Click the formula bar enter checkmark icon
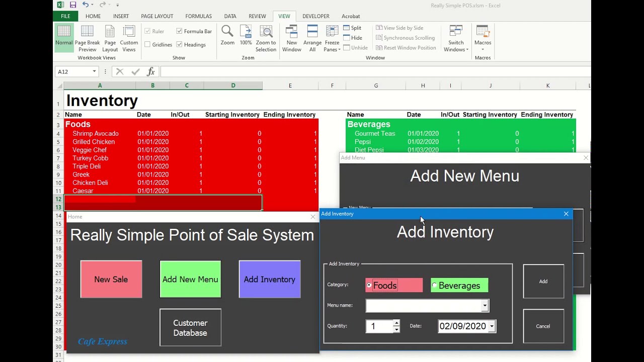 click(x=135, y=72)
